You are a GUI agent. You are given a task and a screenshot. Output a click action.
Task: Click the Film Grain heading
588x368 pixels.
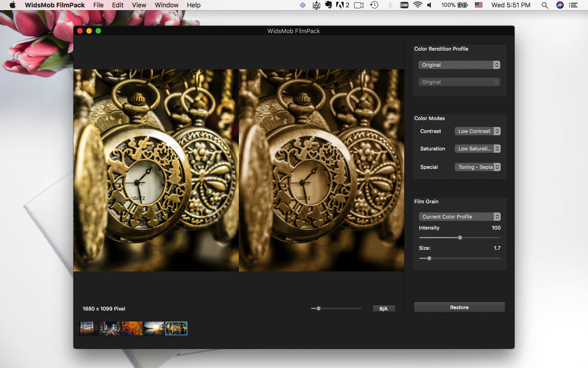click(426, 201)
